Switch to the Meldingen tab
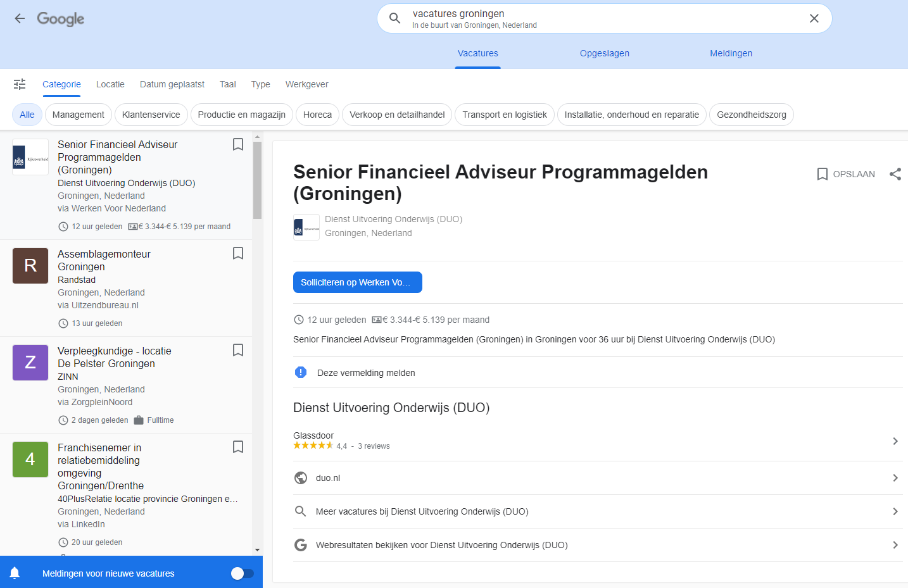The width and height of the screenshot is (908, 588). pos(731,53)
